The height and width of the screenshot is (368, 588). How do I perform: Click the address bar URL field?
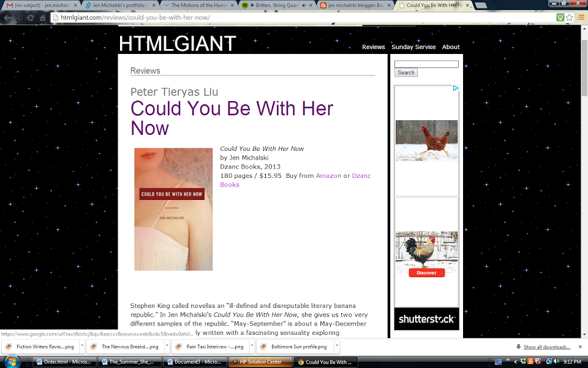pyautogui.click(x=302, y=17)
